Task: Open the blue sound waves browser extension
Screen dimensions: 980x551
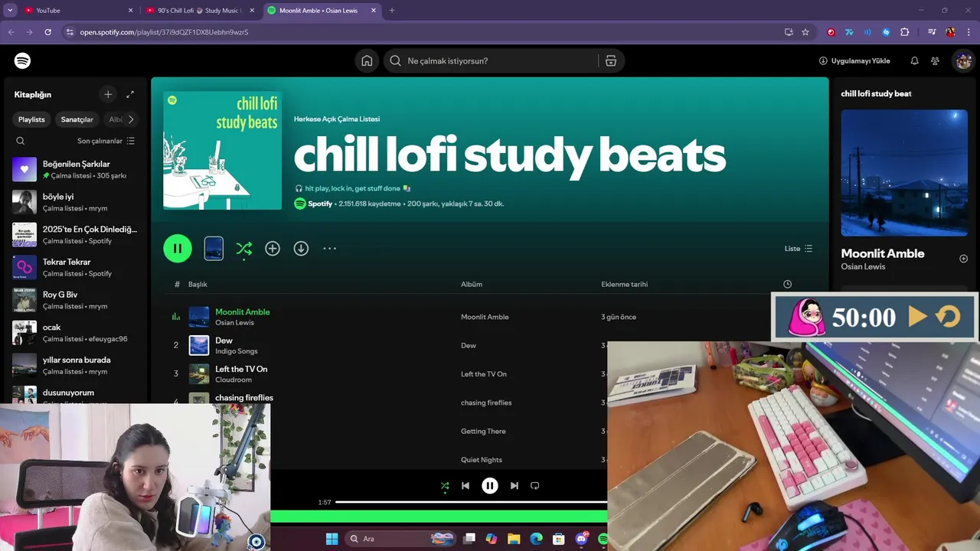Action: coord(867,32)
